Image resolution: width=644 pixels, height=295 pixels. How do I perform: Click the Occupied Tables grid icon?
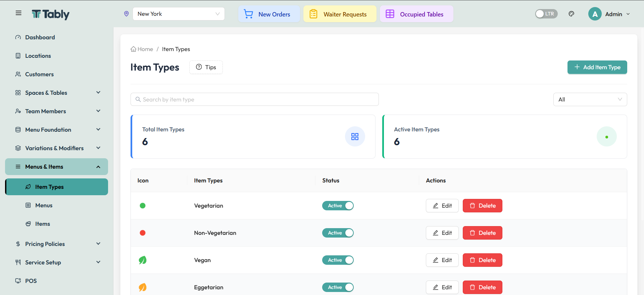tap(390, 14)
